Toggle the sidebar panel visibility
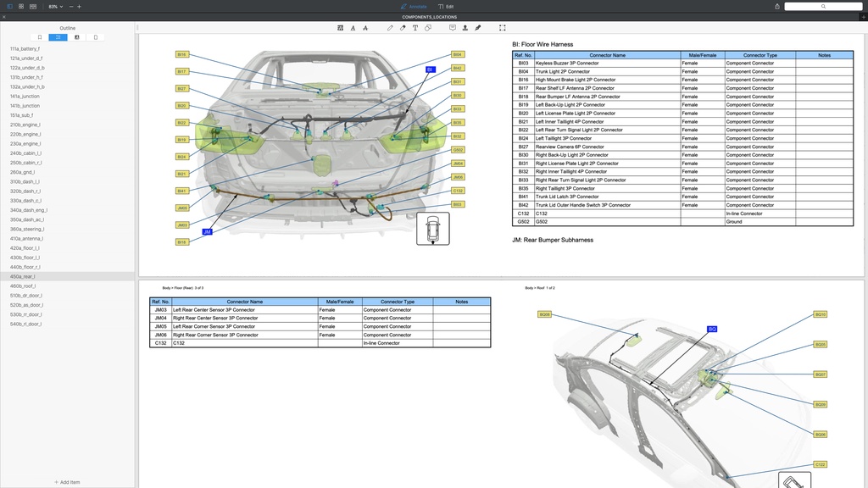 coord(9,6)
